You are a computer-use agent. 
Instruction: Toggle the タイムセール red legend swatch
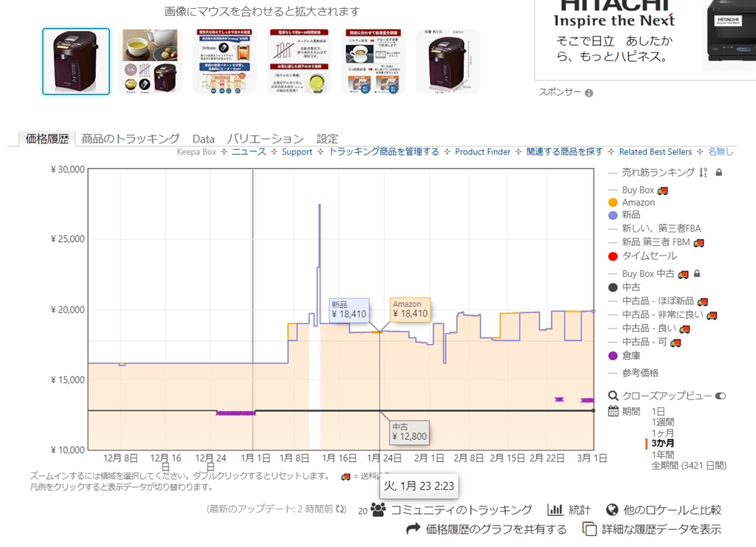tap(613, 256)
